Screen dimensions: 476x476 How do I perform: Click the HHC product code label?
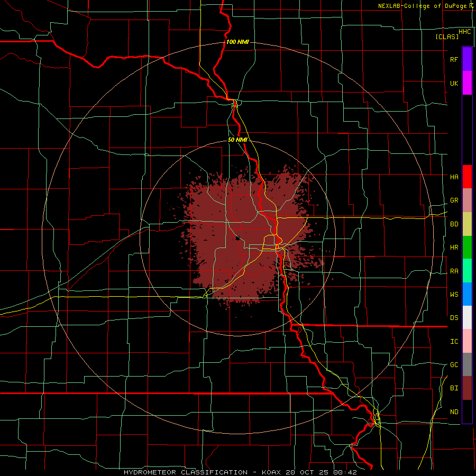[x=464, y=32]
